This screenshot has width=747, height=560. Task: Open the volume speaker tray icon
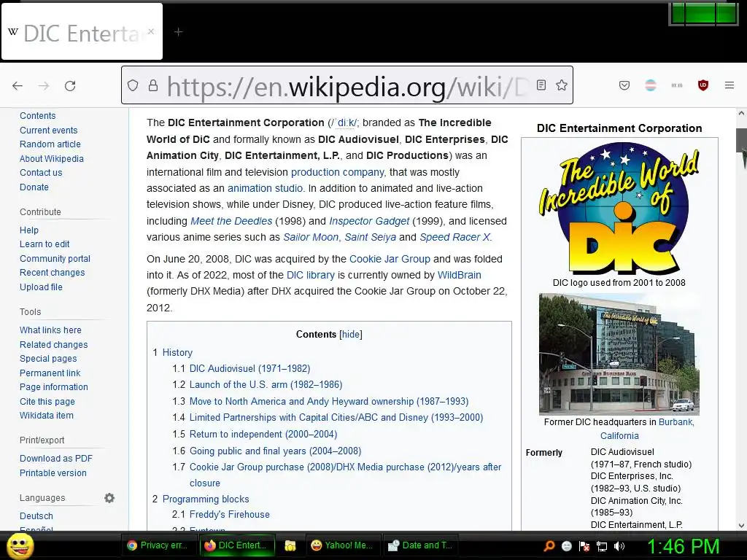pos(619,546)
